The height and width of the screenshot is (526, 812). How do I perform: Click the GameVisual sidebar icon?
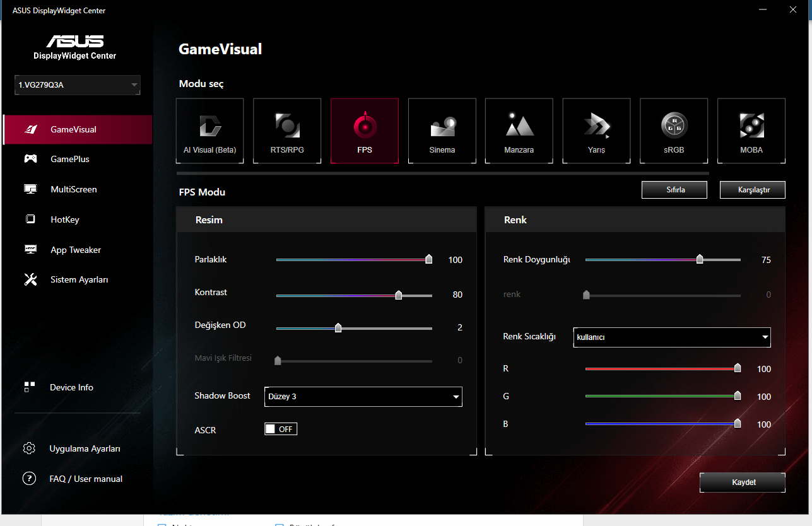pos(30,129)
